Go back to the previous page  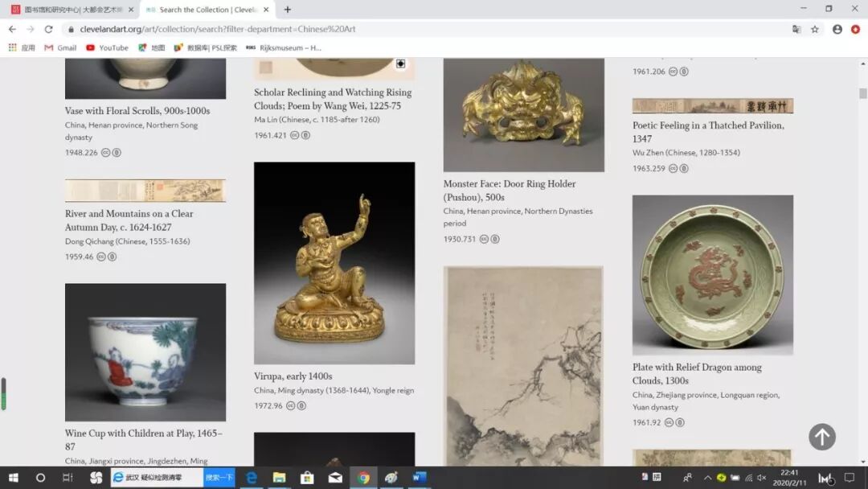(12, 29)
